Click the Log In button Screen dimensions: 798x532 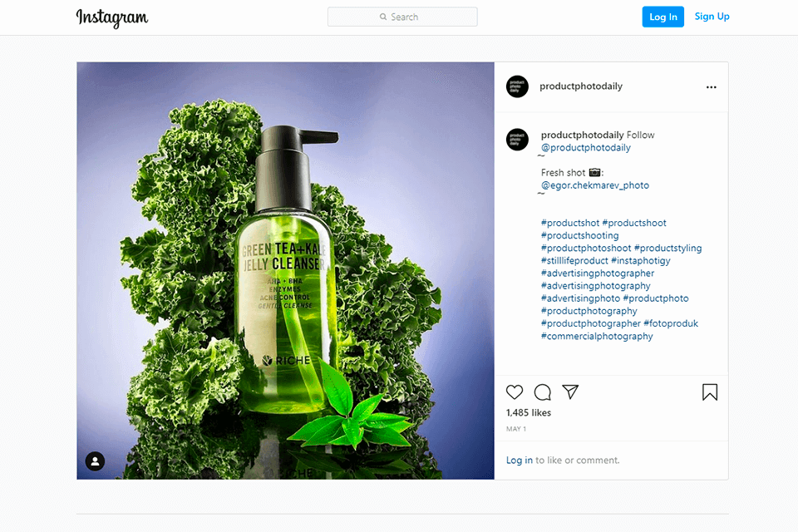coord(663,17)
